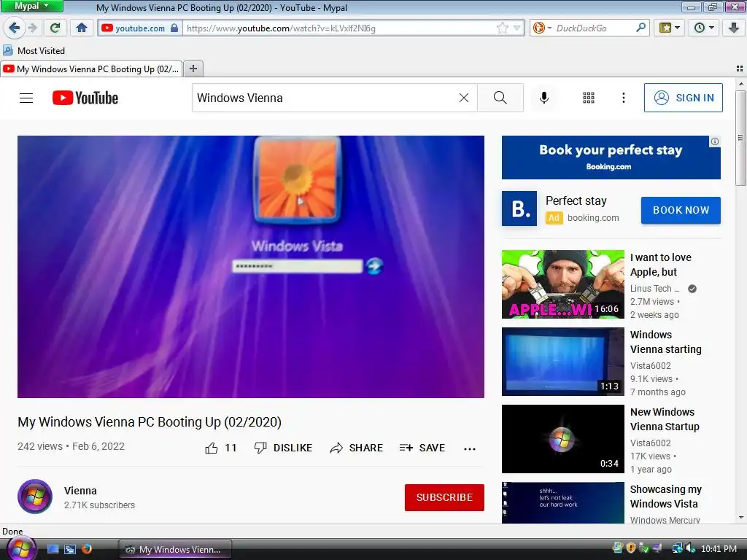Viewport: 747px width, 560px height.
Task: Click the magnifier in the DuckDuckGo box
Action: click(640, 28)
